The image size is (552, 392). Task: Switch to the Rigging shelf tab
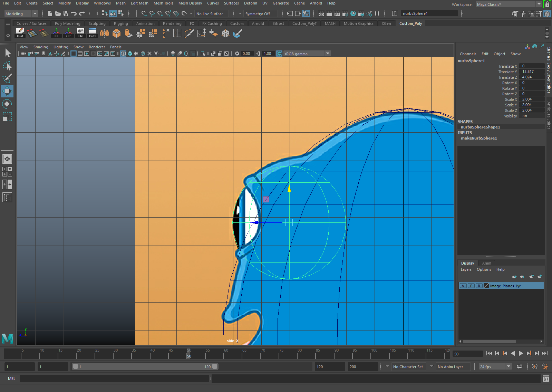tap(121, 23)
